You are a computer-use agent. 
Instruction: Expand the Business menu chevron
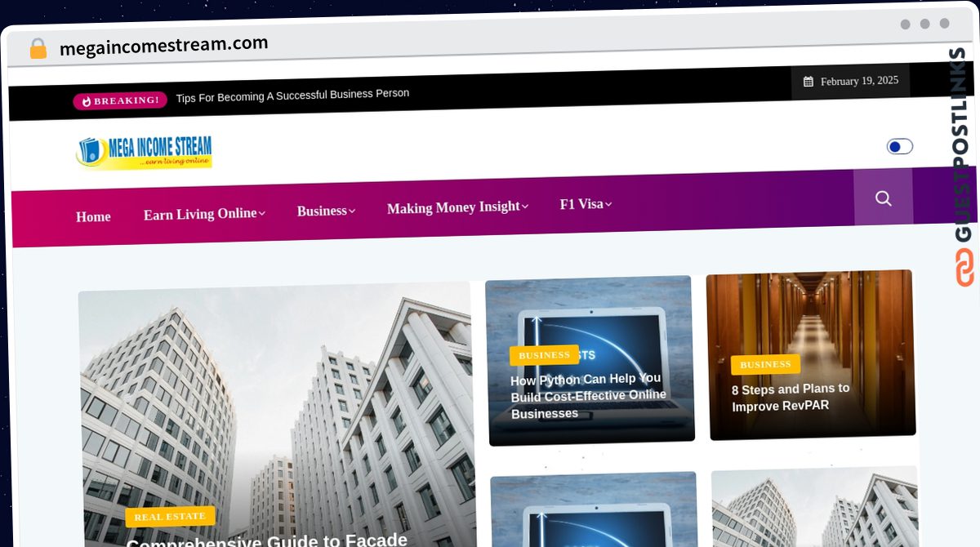(352, 211)
